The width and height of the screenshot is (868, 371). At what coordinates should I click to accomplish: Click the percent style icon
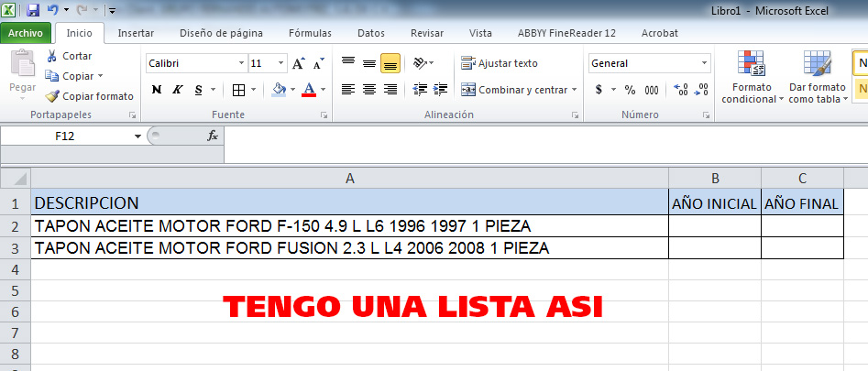coord(630,90)
